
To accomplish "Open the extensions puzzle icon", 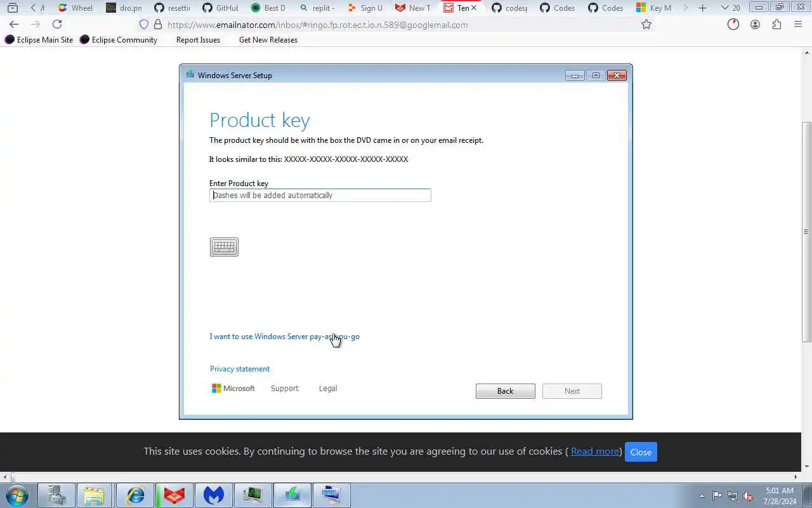I will pyautogui.click(x=776, y=25).
